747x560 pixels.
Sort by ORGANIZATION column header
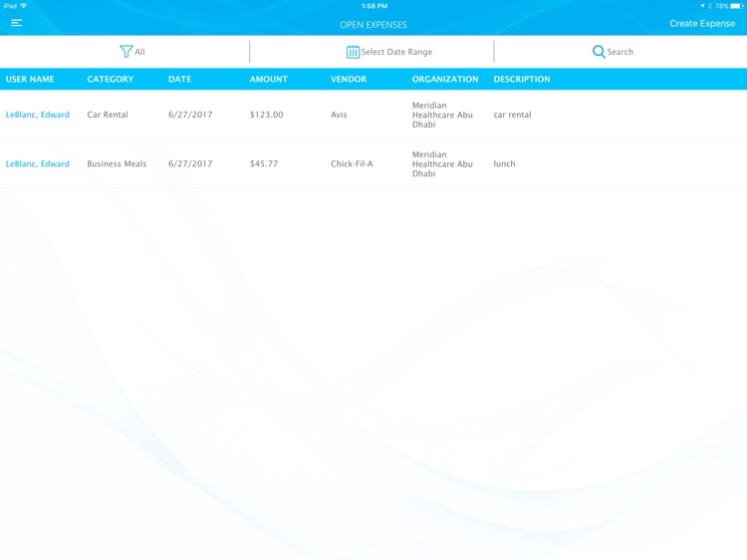coord(445,79)
